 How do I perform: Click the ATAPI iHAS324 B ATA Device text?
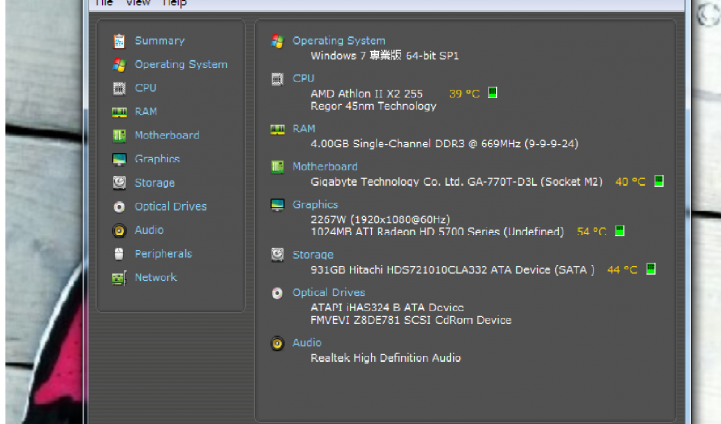[x=387, y=308]
